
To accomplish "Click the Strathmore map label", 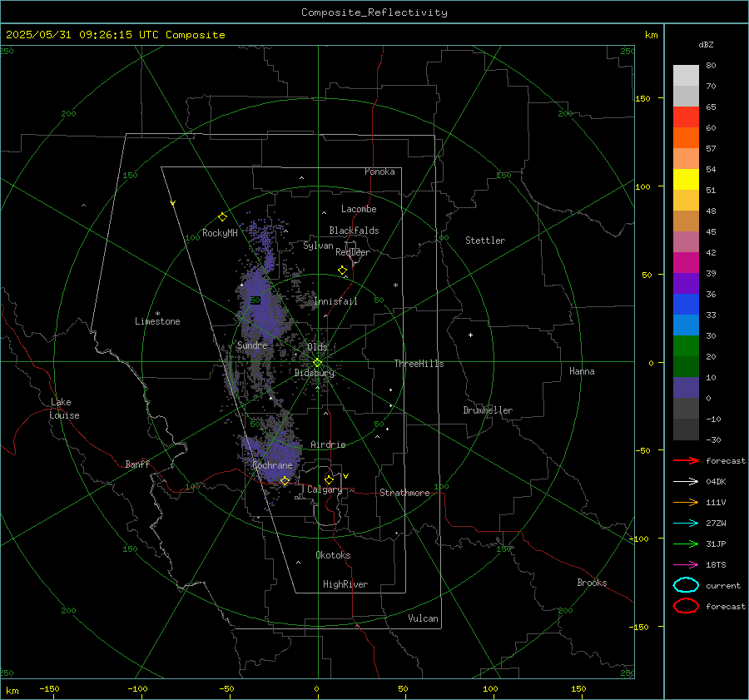I will [404, 493].
